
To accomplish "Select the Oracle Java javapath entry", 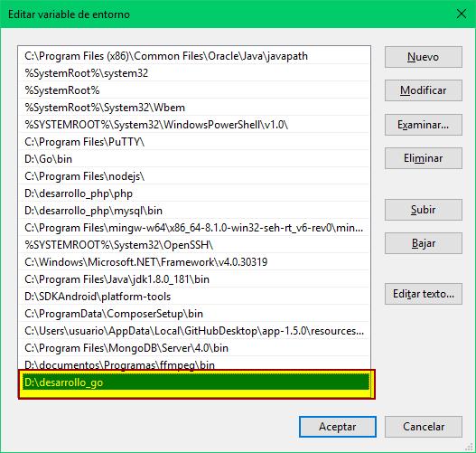I will tap(194, 56).
